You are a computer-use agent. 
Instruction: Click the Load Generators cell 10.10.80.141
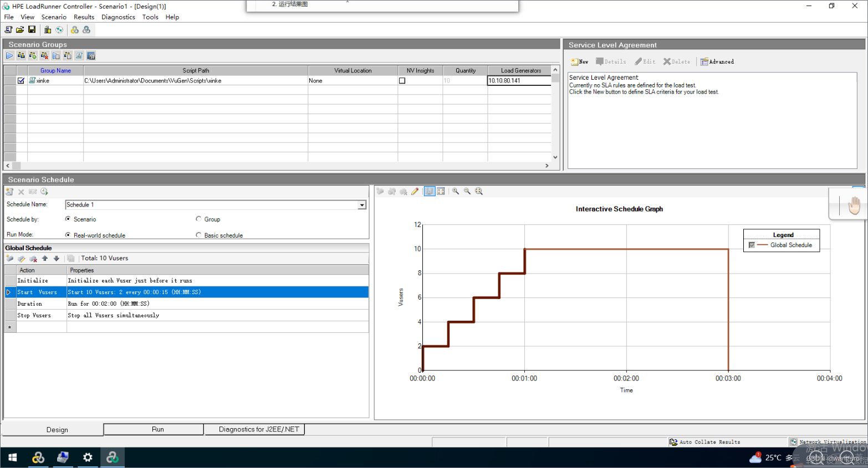pyautogui.click(x=519, y=80)
